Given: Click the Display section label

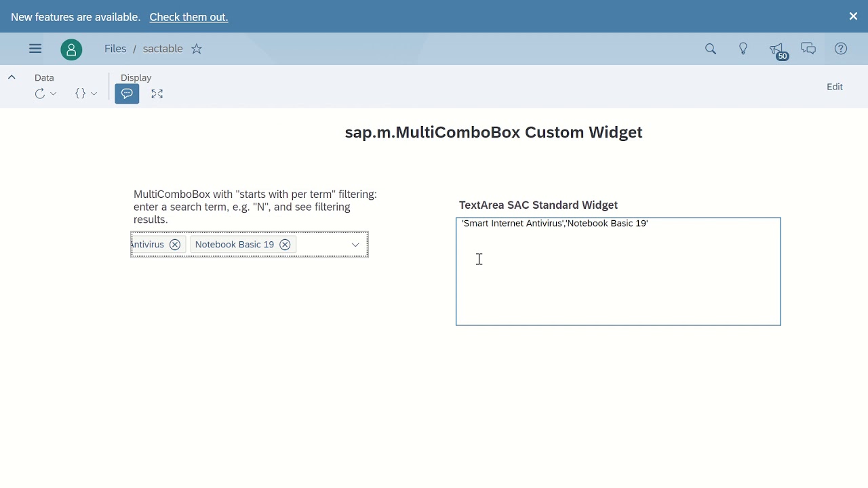Looking at the screenshot, I should coord(136,78).
